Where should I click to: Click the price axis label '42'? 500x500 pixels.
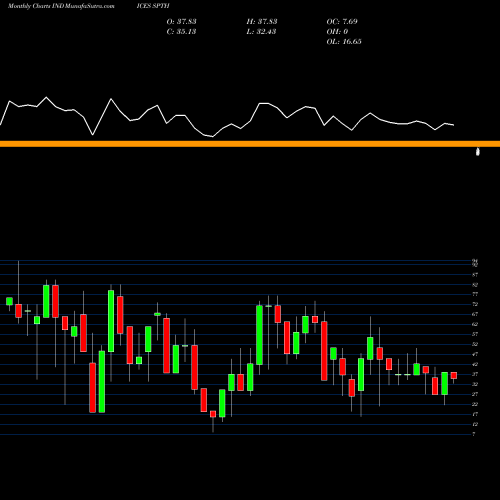pyautogui.click(x=475, y=364)
